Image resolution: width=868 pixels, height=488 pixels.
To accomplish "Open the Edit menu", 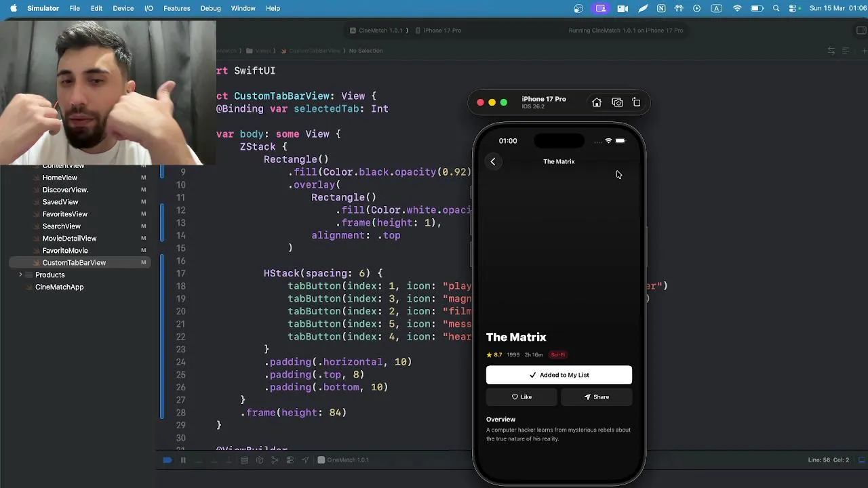I will (96, 8).
